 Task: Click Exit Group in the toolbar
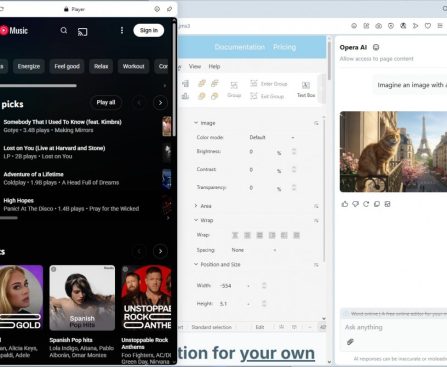[x=267, y=96]
